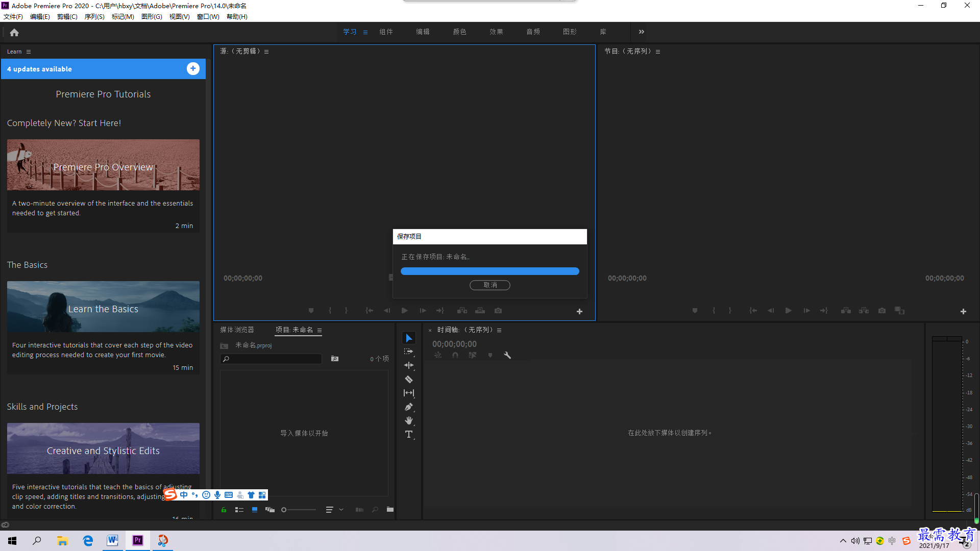980x551 pixels.
Task: Click Source monitor Overwrite icon
Action: pyautogui.click(x=480, y=310)
